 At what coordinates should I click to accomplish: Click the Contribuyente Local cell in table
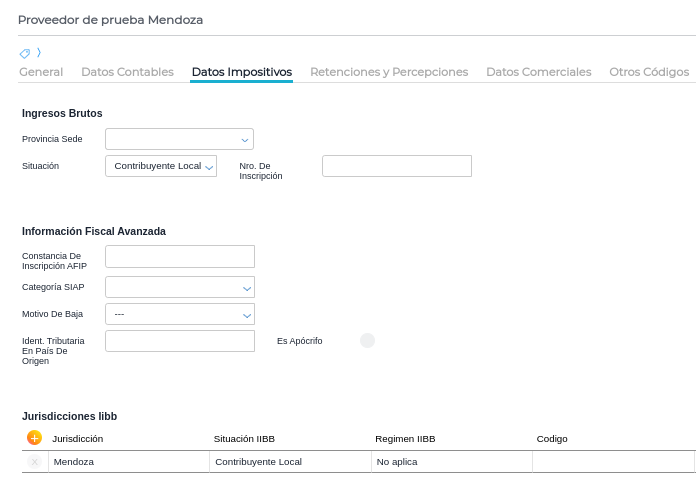tap(290, 462)
